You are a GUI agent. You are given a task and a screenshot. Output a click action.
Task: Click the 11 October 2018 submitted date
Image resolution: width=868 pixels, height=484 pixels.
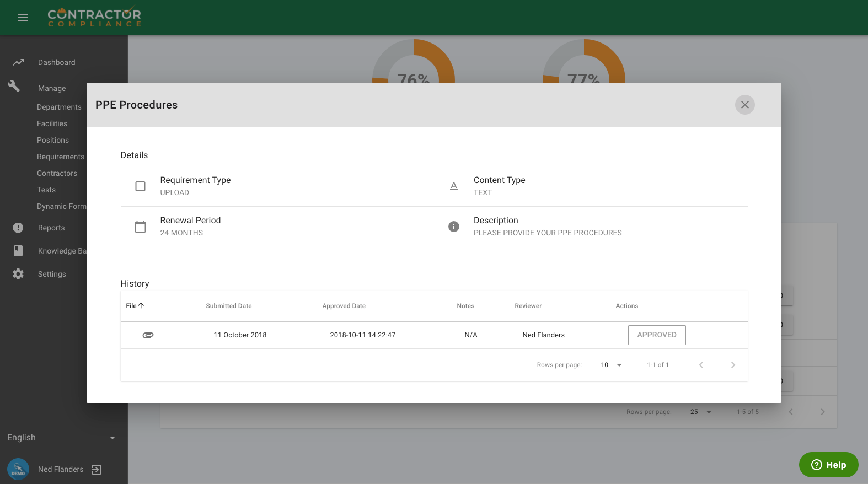pos(240,335)
